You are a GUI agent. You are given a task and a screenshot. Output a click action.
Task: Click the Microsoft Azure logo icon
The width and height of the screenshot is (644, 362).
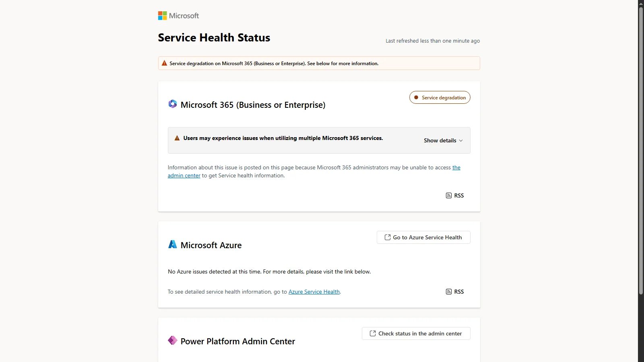(173, 245)
